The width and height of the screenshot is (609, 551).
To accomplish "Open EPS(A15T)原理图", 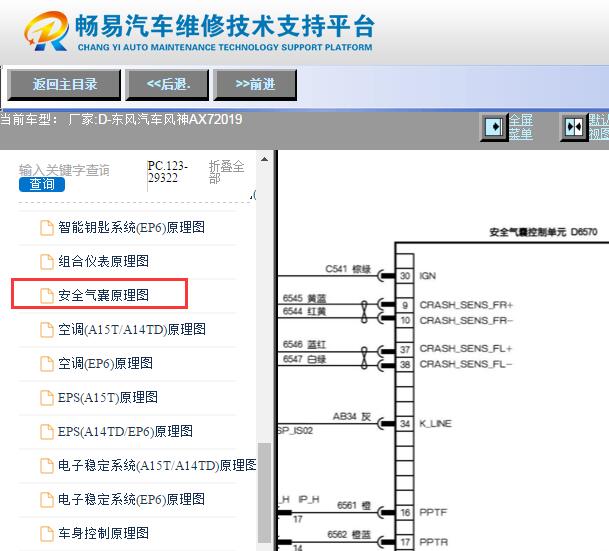I will 108,397.
